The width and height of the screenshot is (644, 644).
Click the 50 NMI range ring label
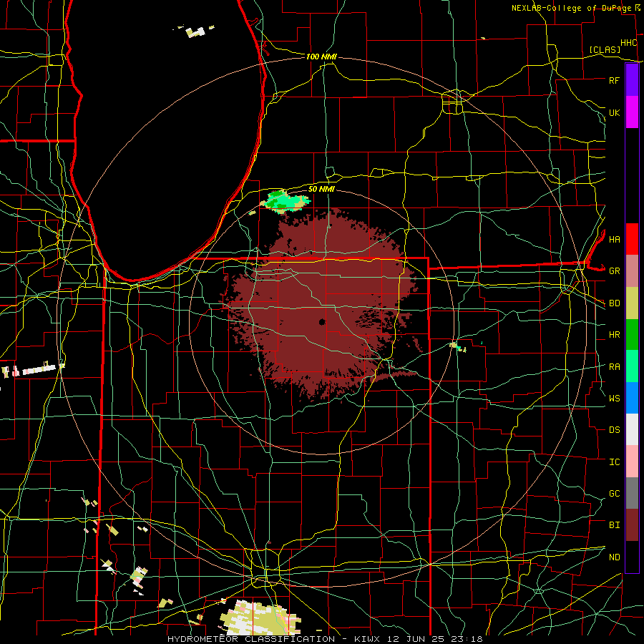[321, 189]
